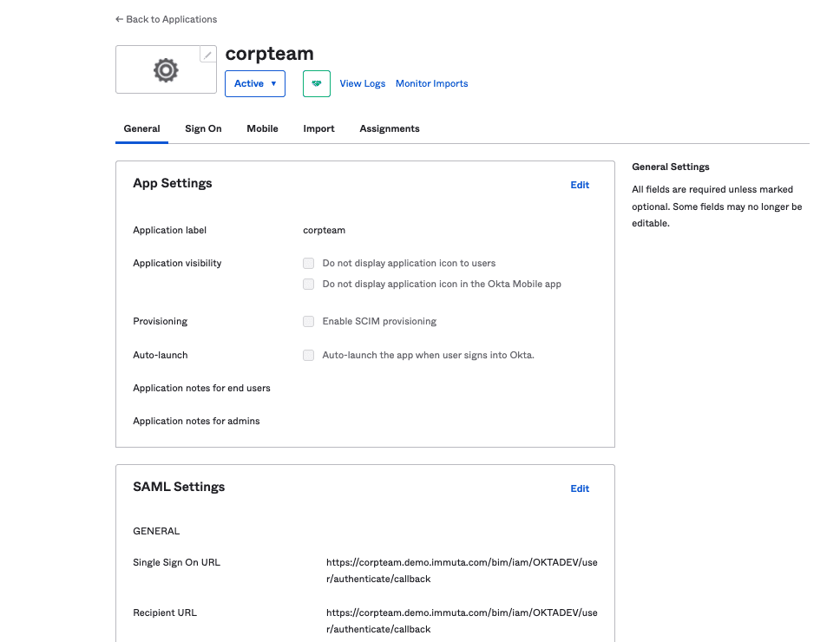Switch to the Sign On tab
This screenshot has height=642, width=840.
[x=204, y=128]
